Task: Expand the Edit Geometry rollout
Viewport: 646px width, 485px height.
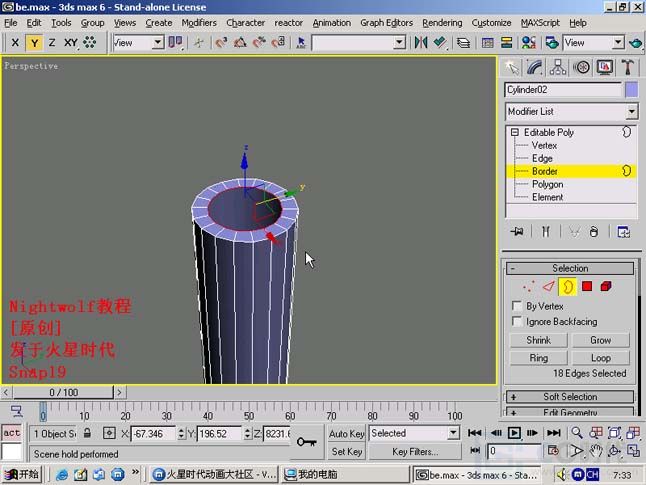Action: 570,412
